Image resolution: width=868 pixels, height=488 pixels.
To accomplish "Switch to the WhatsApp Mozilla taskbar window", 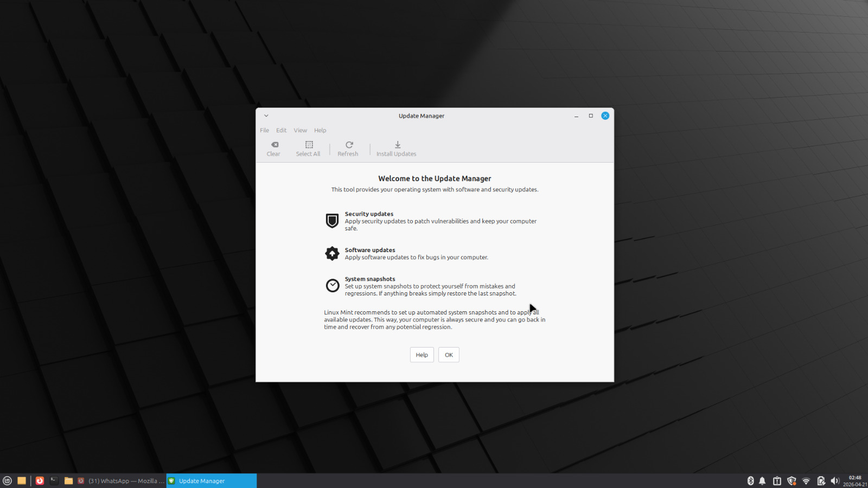I will click(121, 481).
